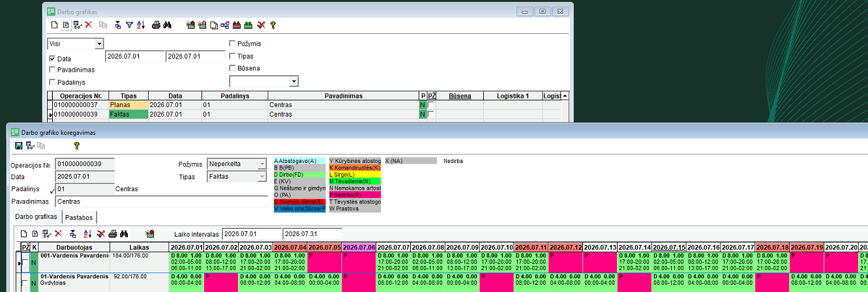
Task: Click the binoculars search icon in top toolbar
Action: coord(167,25)
